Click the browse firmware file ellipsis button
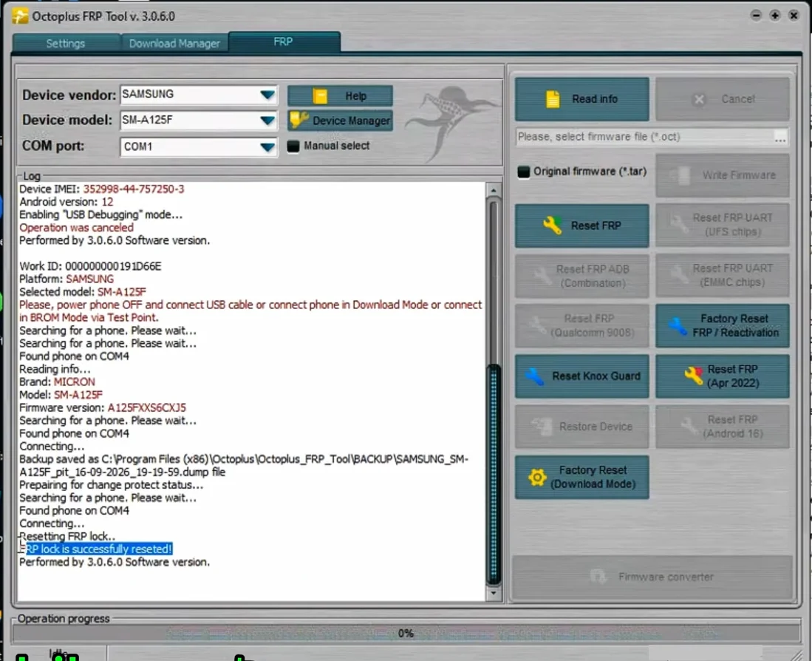 [780, 138]
